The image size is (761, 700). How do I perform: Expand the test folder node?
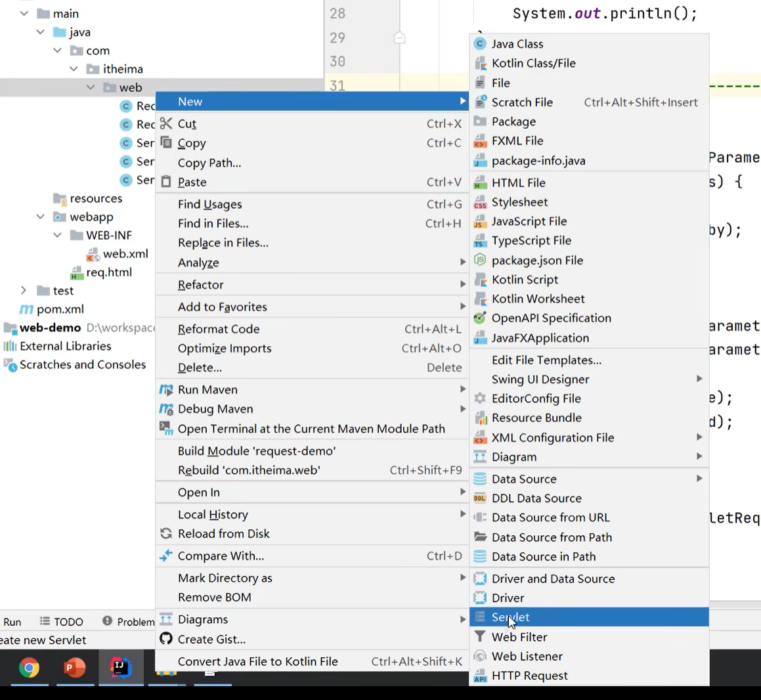[x=24, y=290]
